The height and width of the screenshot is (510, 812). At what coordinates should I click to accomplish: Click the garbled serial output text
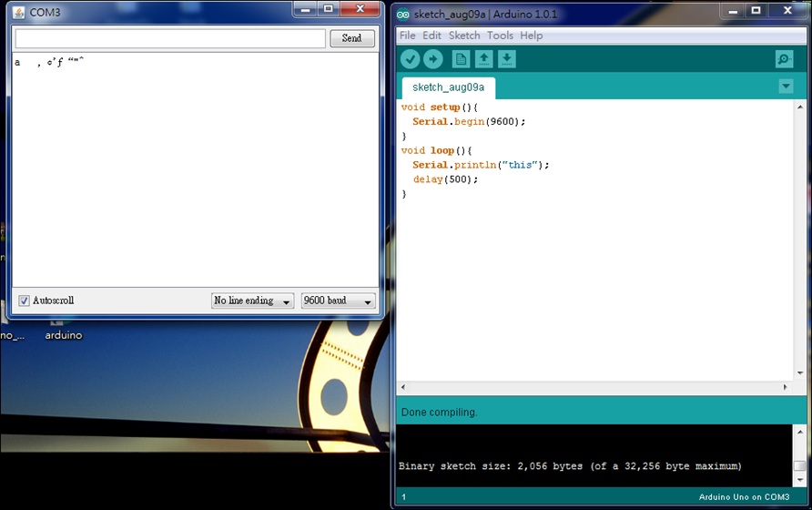point(49,62)
